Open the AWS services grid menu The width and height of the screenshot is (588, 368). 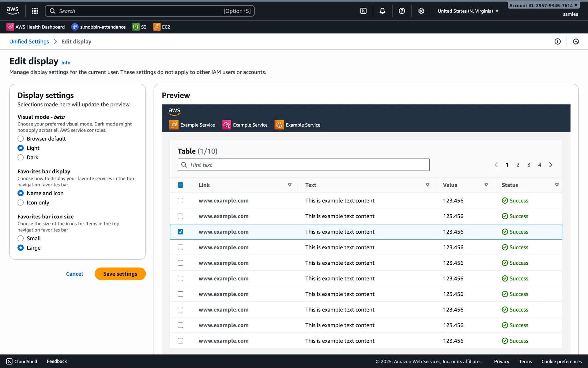(35, 11)
